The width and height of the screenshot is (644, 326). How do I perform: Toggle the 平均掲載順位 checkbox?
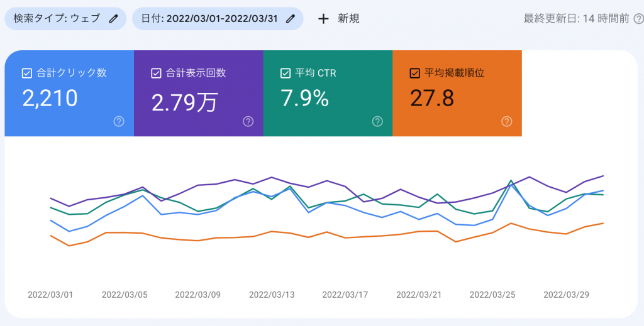coord(414,73)
